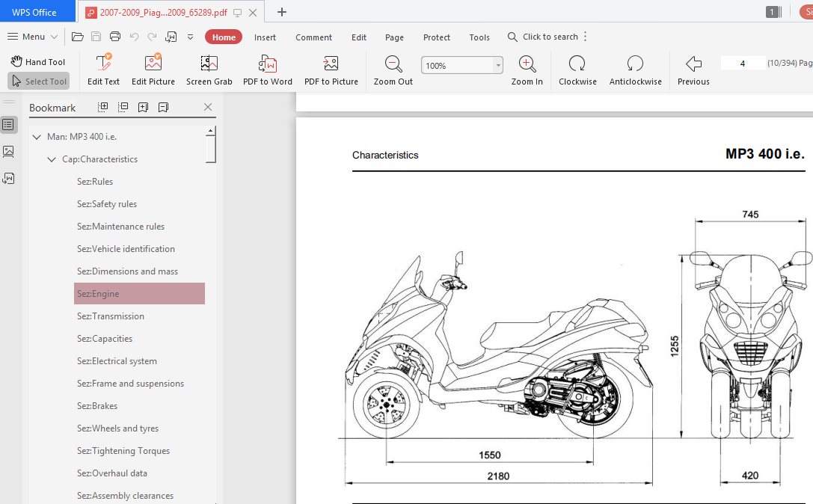Click the Save disk icon
The image size is (813, 504).
coord(96,37)
